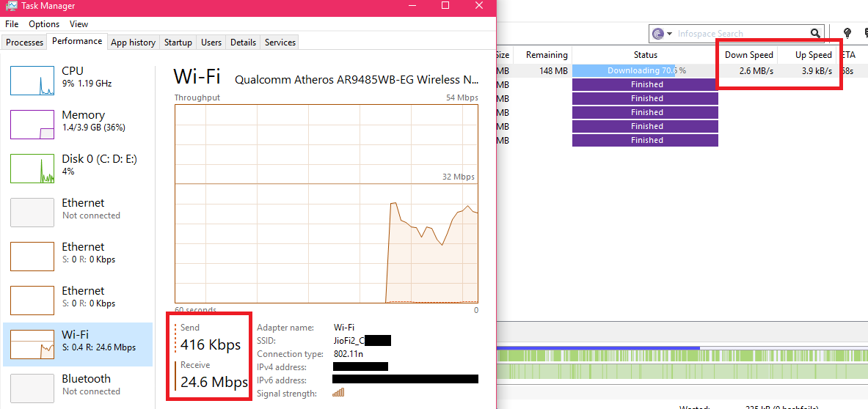Open the Startup tab
This screenshot has width=868, height=409.
point(178,42)
